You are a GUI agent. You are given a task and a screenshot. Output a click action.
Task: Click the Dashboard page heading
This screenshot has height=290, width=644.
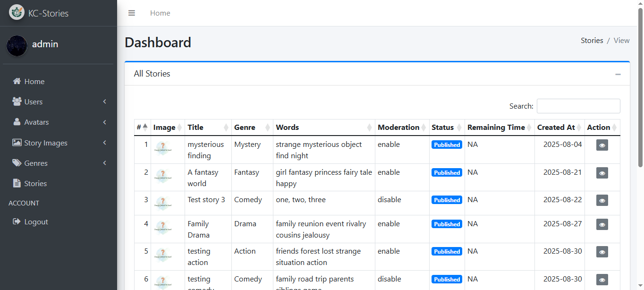click(158, 43)
